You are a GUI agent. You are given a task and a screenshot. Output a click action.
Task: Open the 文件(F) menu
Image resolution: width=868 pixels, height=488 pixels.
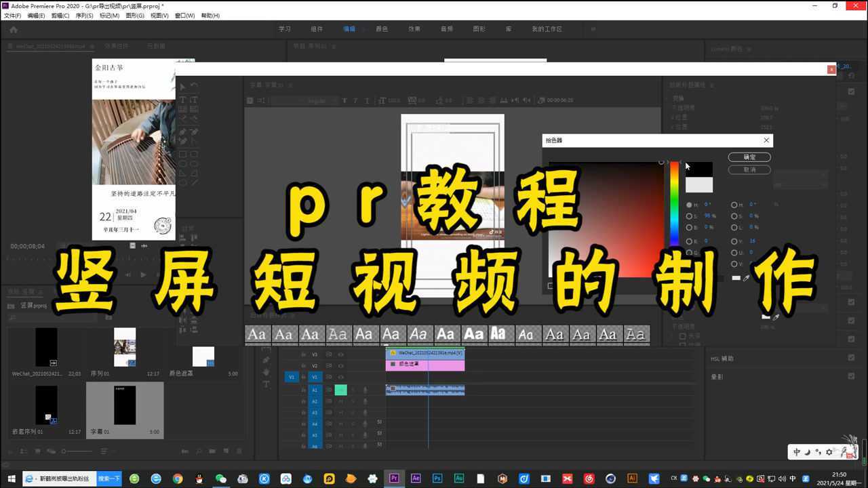pyautogui.click(x=12, y=16)
